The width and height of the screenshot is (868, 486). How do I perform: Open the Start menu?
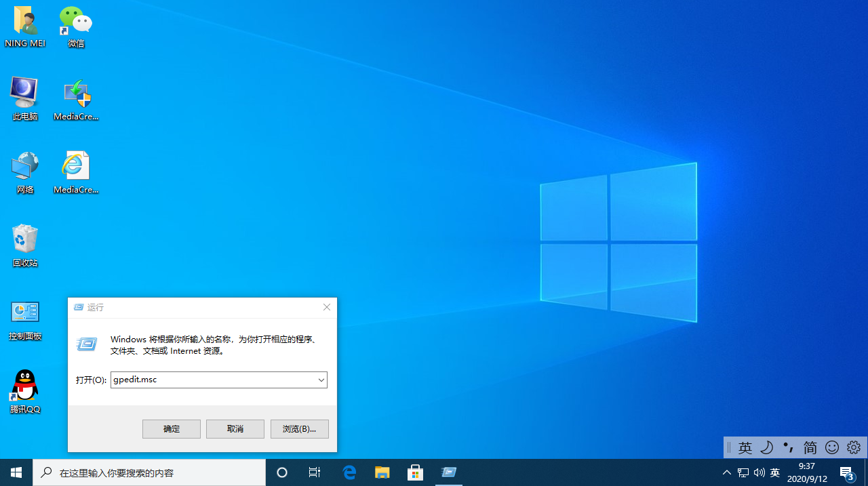16,472
